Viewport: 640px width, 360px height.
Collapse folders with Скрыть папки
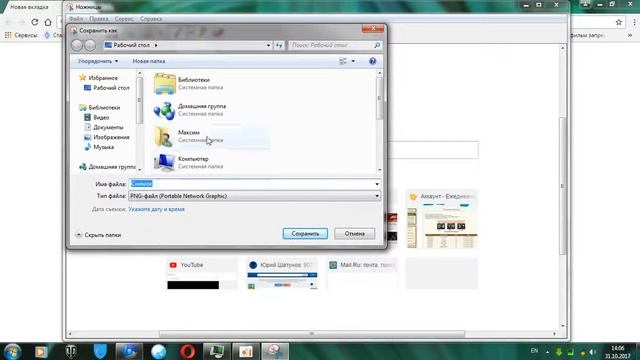[98, 235]
